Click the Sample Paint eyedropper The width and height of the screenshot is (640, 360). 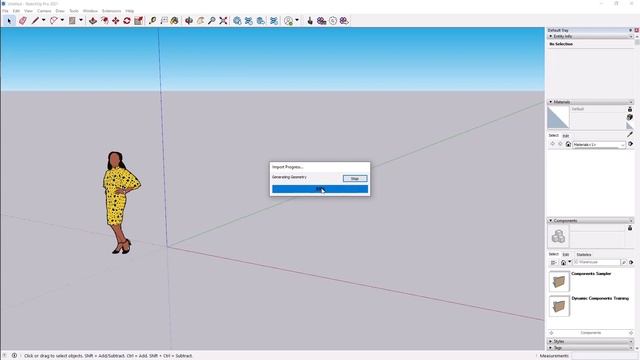[x=630, y=134]
